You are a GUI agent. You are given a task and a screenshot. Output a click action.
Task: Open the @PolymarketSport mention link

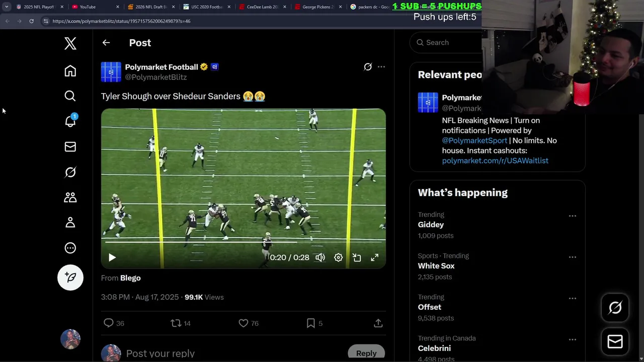pos(474,140)
